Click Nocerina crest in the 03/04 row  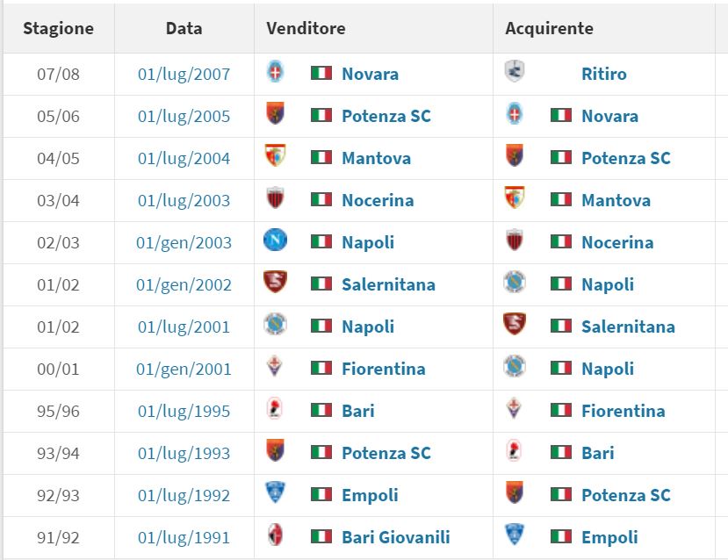(276, 199)
